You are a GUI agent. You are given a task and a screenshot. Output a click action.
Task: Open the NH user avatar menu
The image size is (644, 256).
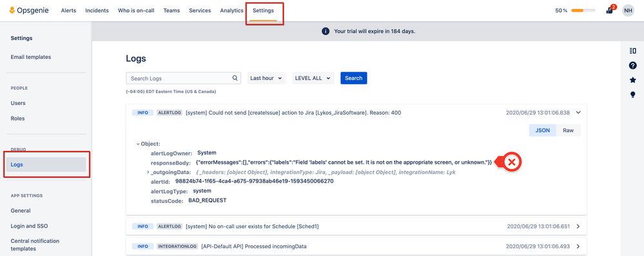(628, 10)
